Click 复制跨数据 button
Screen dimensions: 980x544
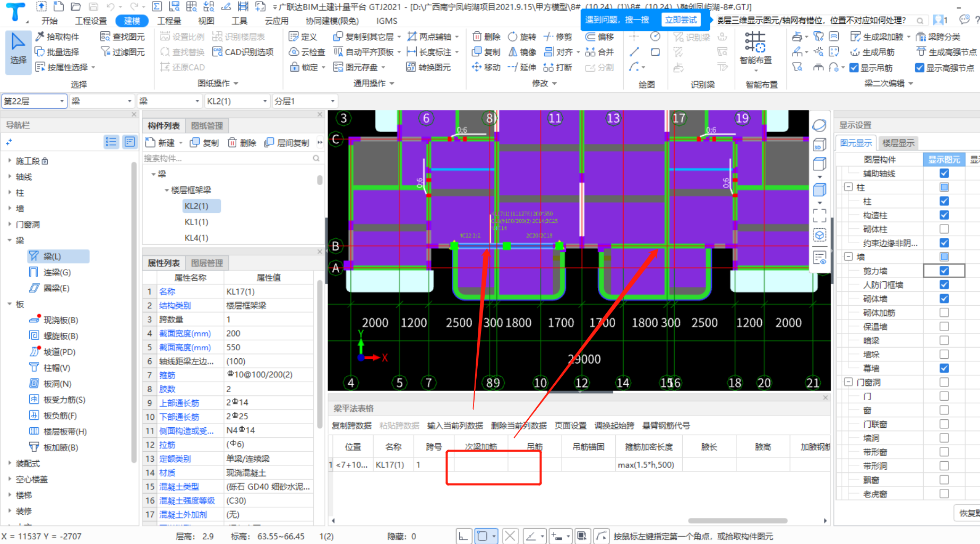coord(351,426)
